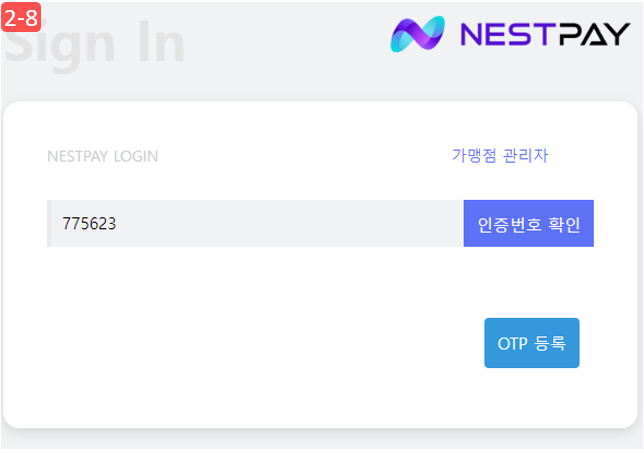Open the 가맹점 관리자 link
This screenshot has height=454, width=644.
[x=500, y=155]
